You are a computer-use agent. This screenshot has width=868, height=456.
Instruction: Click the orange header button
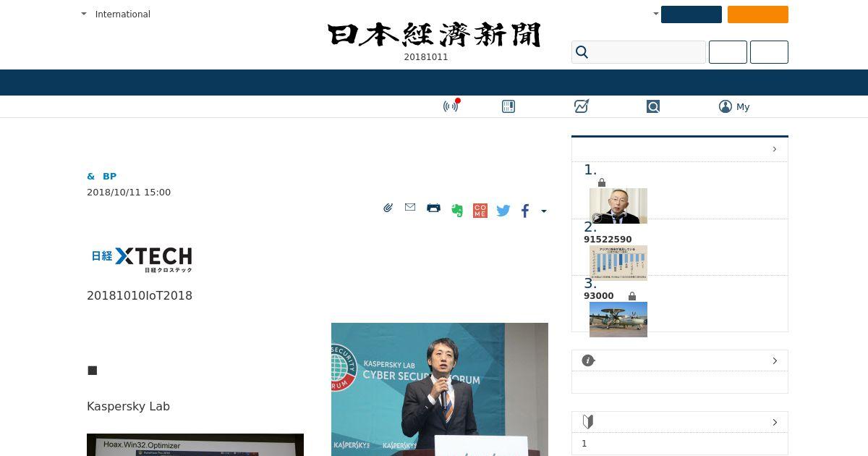[x=758, y=14]
